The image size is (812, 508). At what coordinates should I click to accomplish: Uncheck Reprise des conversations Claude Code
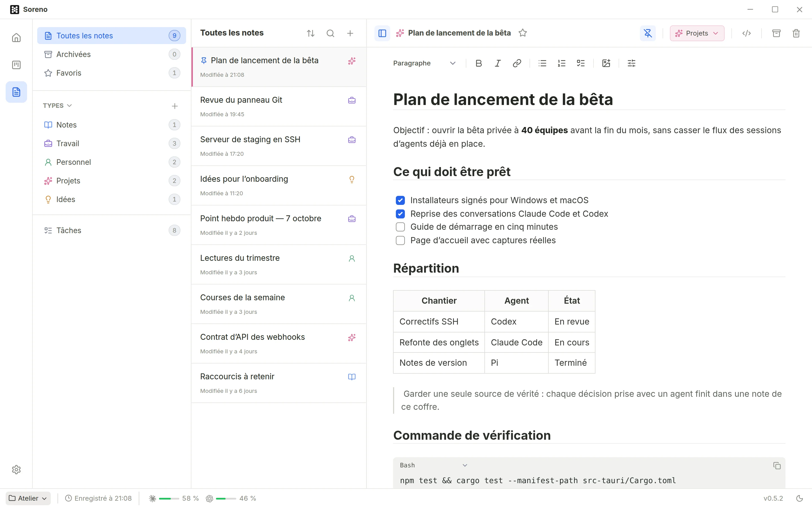pos(400,214)
